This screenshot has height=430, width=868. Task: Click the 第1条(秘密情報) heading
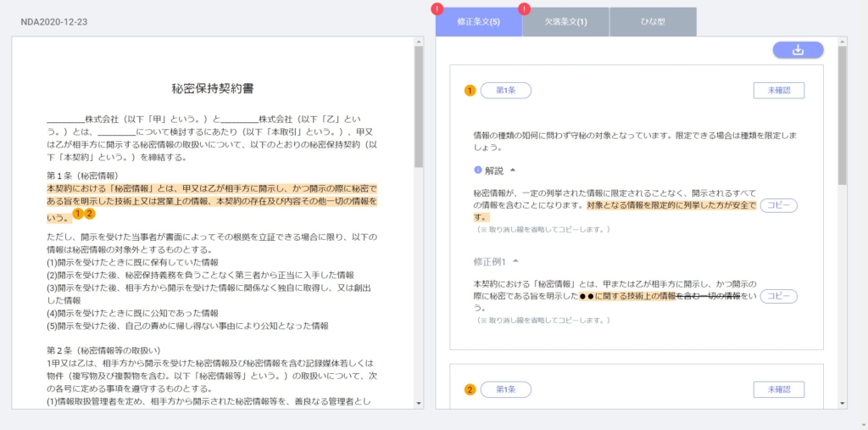(x=82, y=176)
